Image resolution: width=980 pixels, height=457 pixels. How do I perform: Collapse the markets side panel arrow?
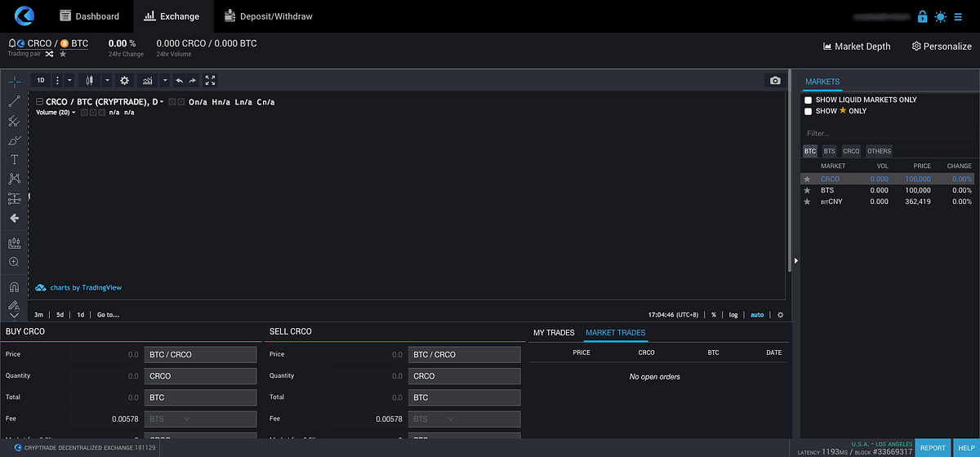click(x=796, y=260)
